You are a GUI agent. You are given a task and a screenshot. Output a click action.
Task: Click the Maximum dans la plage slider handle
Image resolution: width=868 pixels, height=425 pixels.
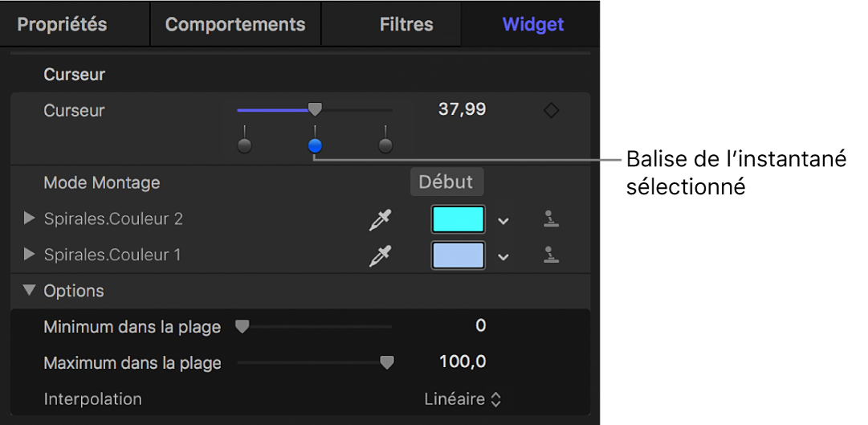[387, 363]
